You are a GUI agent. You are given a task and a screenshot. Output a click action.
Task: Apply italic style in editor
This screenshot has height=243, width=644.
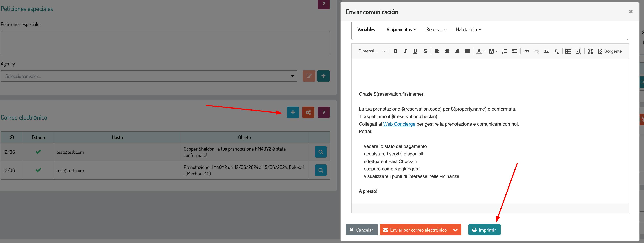click(x=405, y=51)
